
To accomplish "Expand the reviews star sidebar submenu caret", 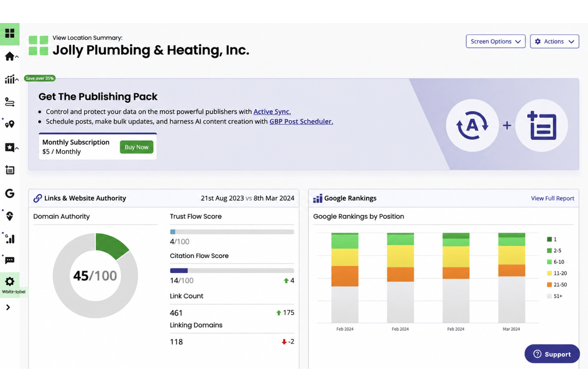I will click(17, 148).
